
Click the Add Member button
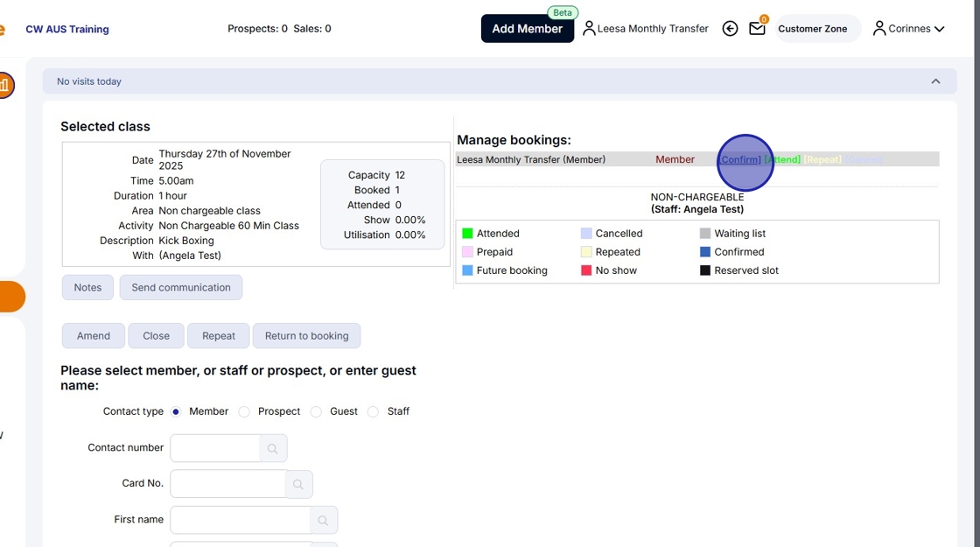coord(528,29)
